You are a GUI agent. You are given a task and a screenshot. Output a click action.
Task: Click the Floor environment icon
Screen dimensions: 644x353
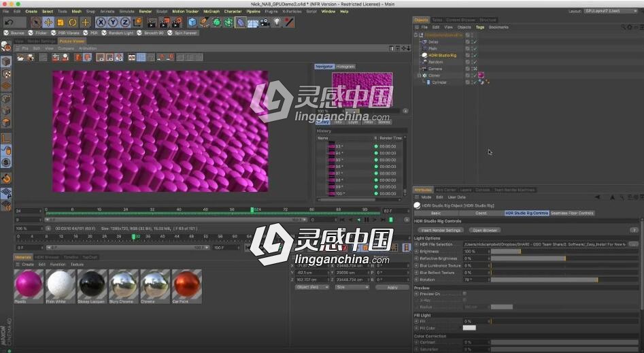point(252,22)
